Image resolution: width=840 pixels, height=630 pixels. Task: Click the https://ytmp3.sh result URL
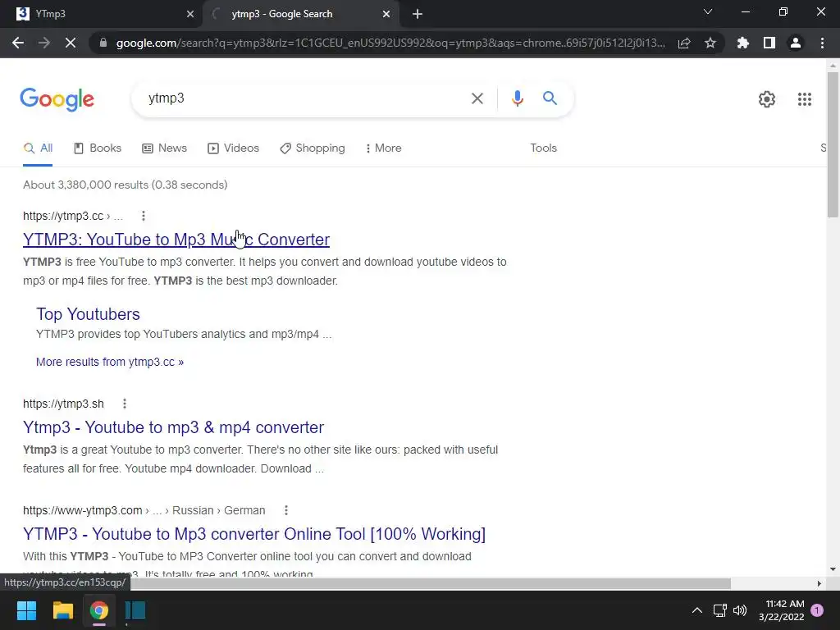tap(63, 404)
